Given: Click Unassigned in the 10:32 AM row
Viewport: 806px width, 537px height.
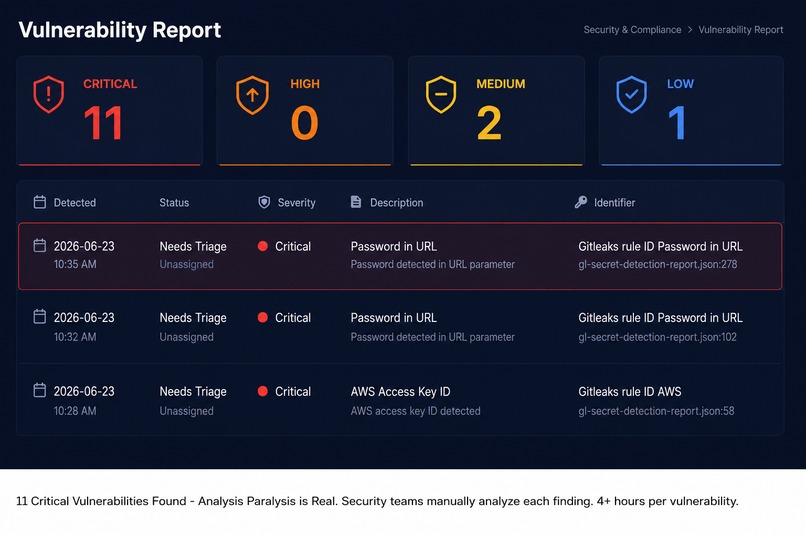Looking at the screenshot, I should point(186,337).
